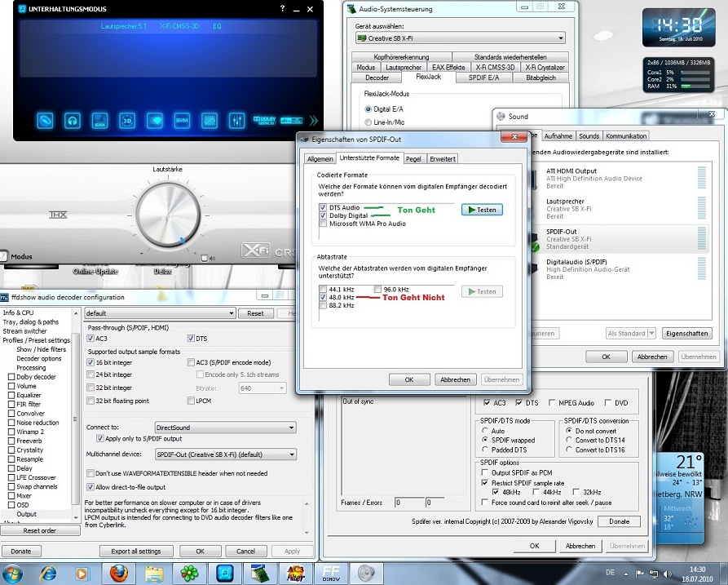This screenshot has width=728, height=585.
Task: Switch to Allgemein tab in SPDIF-Out properties
Action: pos(320,159)
